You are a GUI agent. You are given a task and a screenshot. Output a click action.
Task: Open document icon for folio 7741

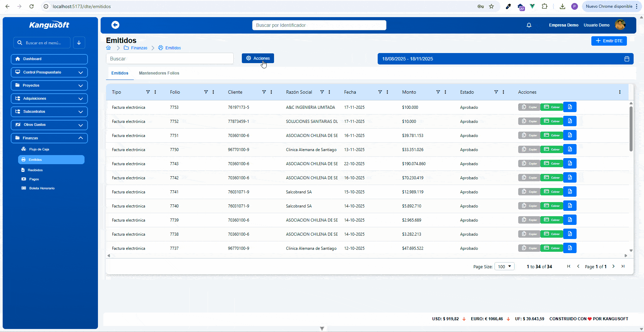click(x=570, y=192)
